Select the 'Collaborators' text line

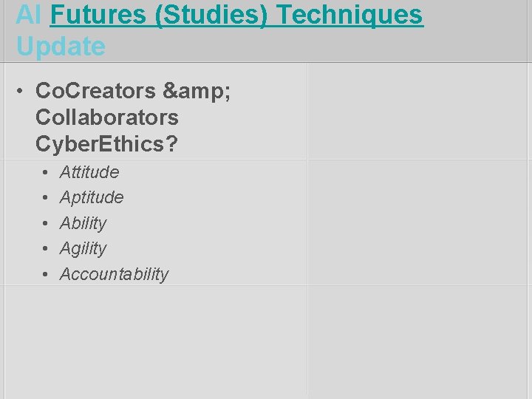point(107,117)
